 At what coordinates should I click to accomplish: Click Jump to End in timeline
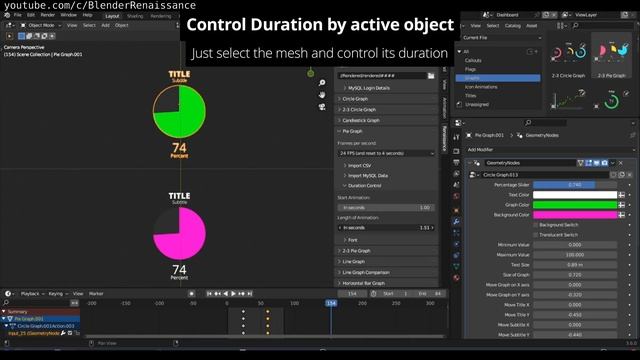click(x=250, y=293)
